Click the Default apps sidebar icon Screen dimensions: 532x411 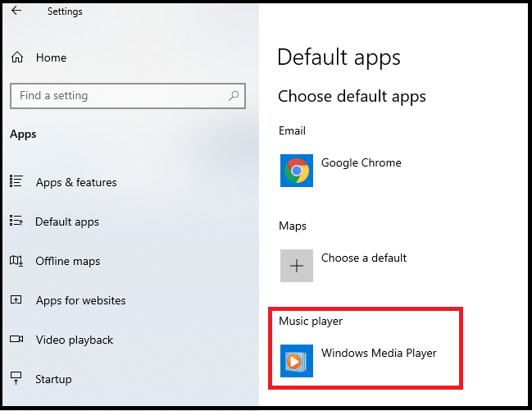16,221
